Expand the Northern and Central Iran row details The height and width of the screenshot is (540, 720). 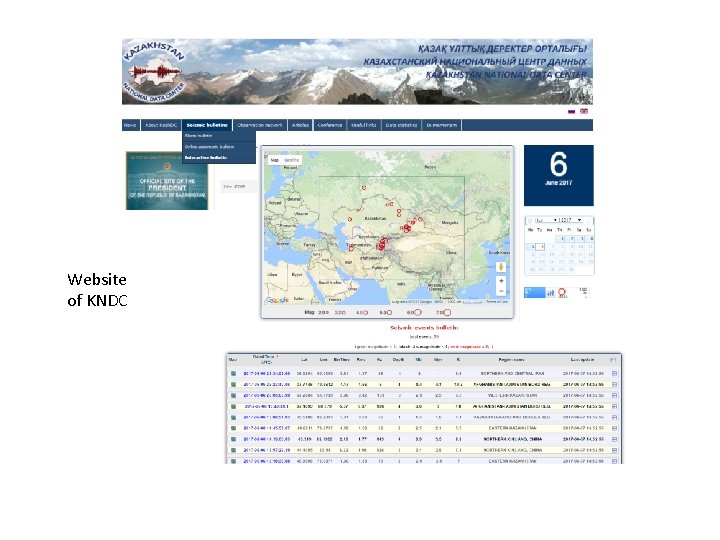[614, 374]
